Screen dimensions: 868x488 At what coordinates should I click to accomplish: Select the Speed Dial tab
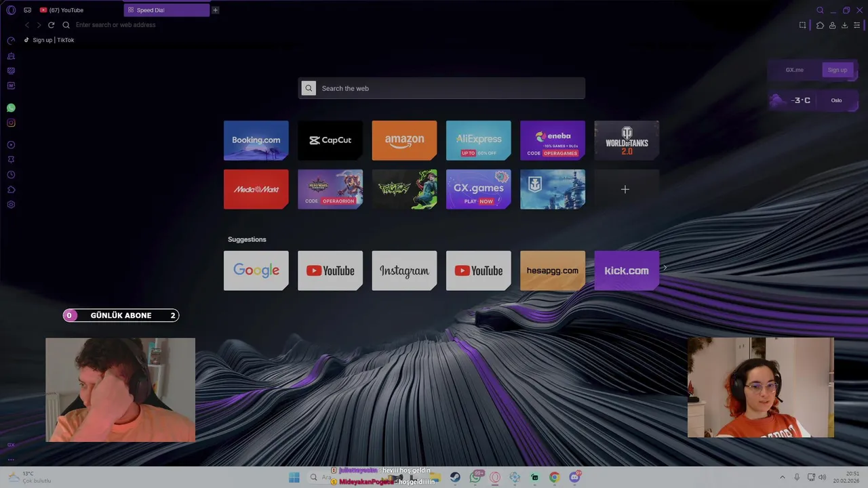point(167,10)
